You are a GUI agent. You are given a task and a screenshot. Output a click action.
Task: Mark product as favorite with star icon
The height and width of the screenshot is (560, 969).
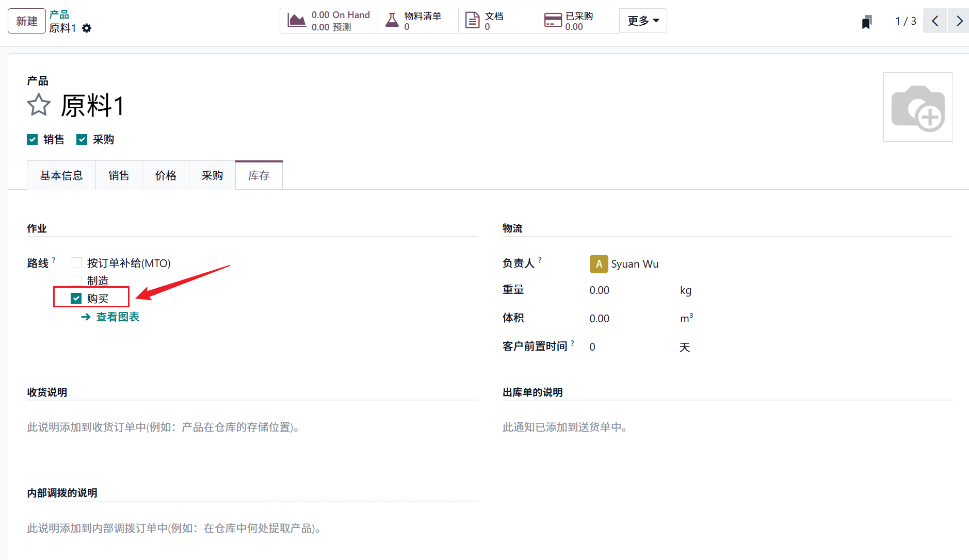39,105
